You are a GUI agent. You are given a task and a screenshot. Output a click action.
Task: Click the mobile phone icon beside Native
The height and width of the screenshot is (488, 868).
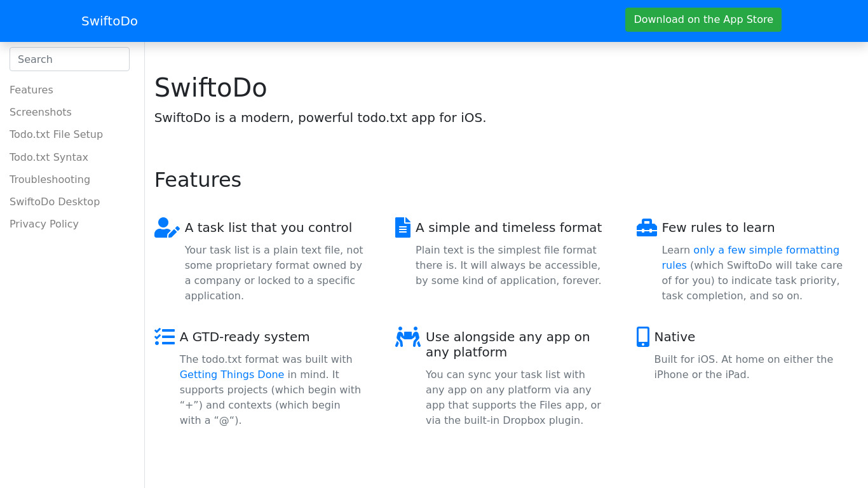coord(643,337)
